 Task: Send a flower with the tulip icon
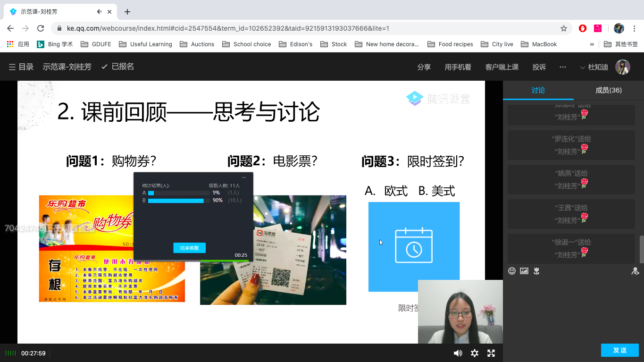(x=536, y=271)
